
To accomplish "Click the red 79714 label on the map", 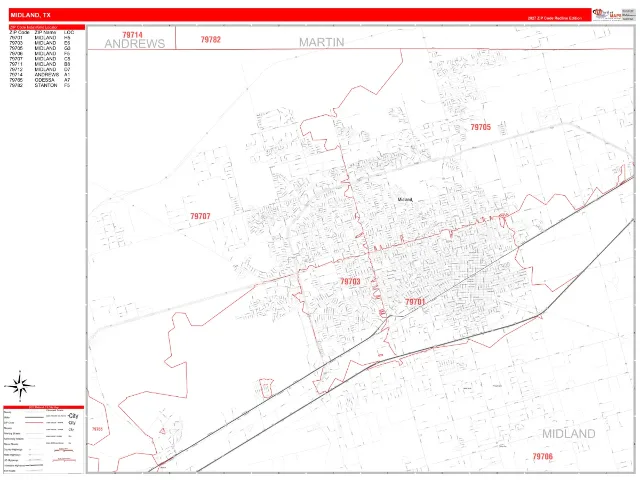I will tap(132, 35).
